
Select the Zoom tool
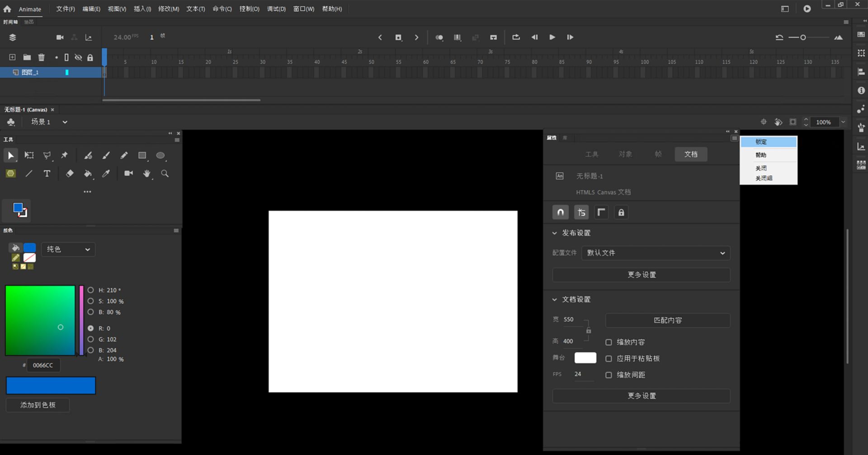point(165,174)
